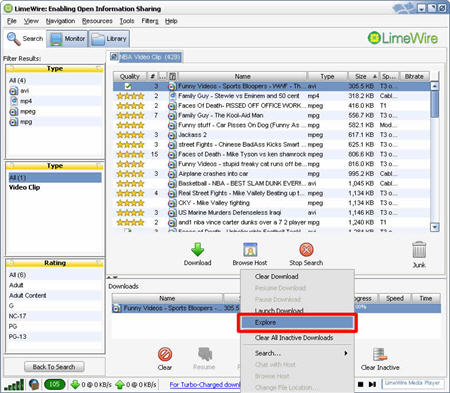
Task: Click the green upload-speed arrow in the status bar
Action: (120, 385)
